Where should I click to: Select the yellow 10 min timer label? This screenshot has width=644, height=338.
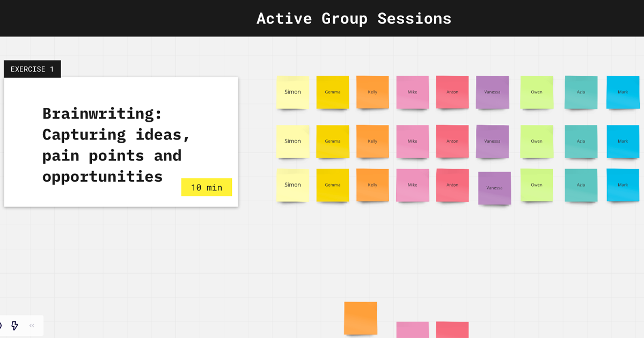click(x=206, y=187)
